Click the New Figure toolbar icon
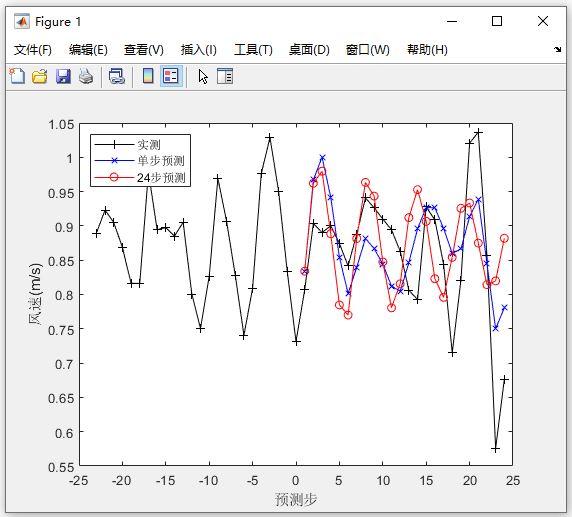The height and width of the screenshot is (517, 572). (17, 76)
